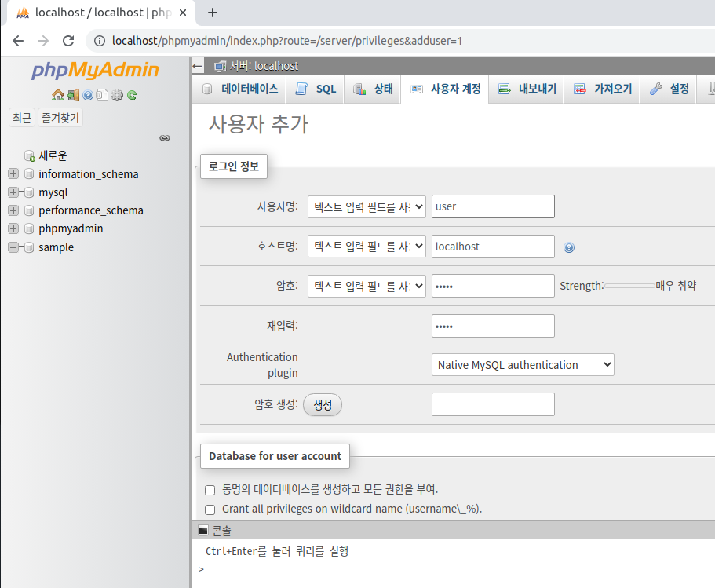Open the 데이터베이스 tab
Image resolution: width=715 pixels, height=588 pixels.
(x=240, y=89)
